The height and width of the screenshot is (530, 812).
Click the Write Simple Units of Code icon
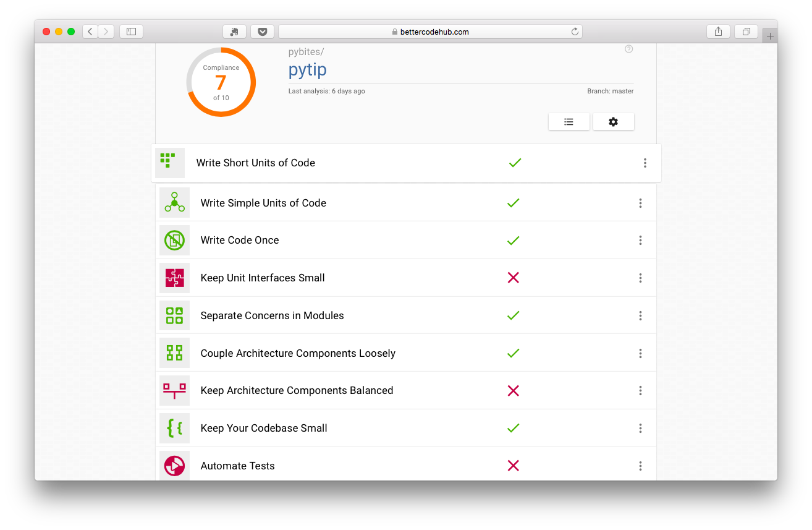point(174,202)
